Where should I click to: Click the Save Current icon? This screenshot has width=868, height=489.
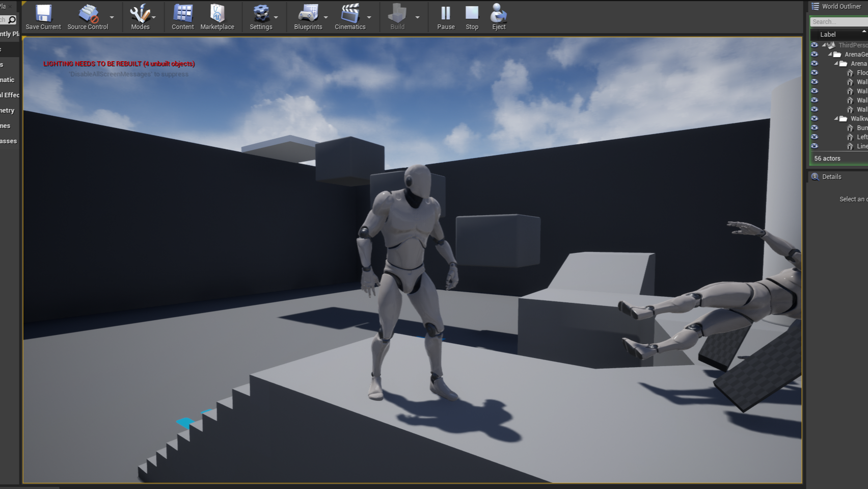coord(43,13)
